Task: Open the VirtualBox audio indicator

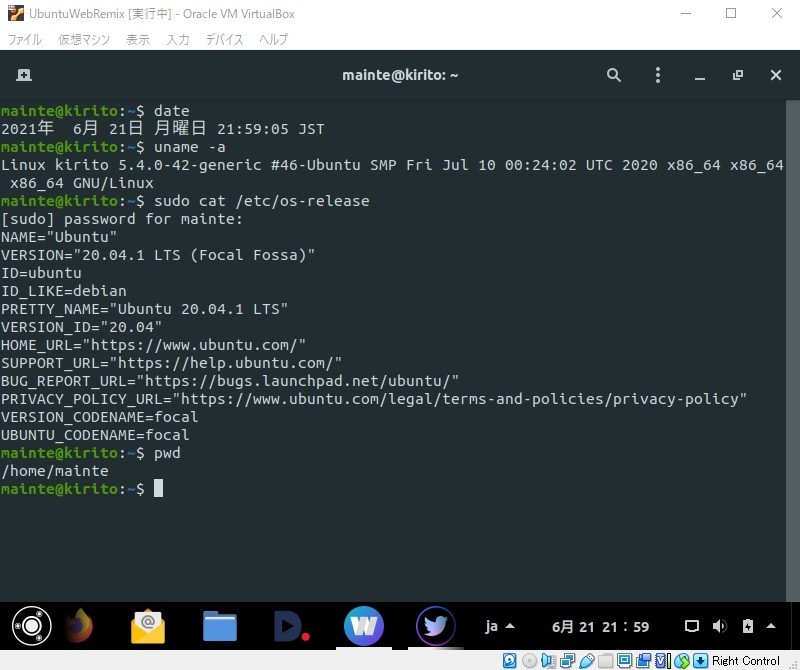Action: [548, 661]
